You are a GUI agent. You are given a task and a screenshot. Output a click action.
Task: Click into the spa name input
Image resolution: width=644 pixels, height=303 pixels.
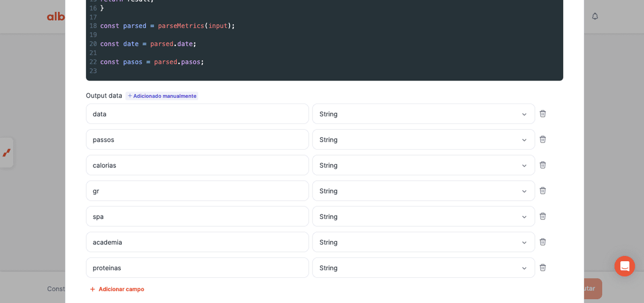coord(197,216)
